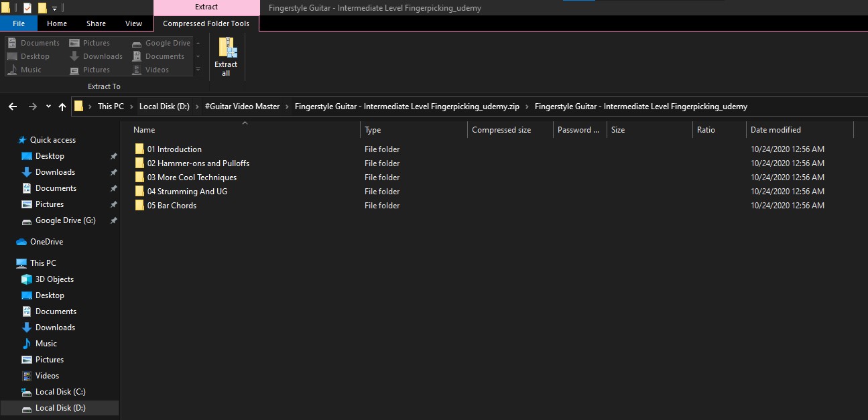
Task: Click the Extract all icon
Action: click(x=226, y=56)
